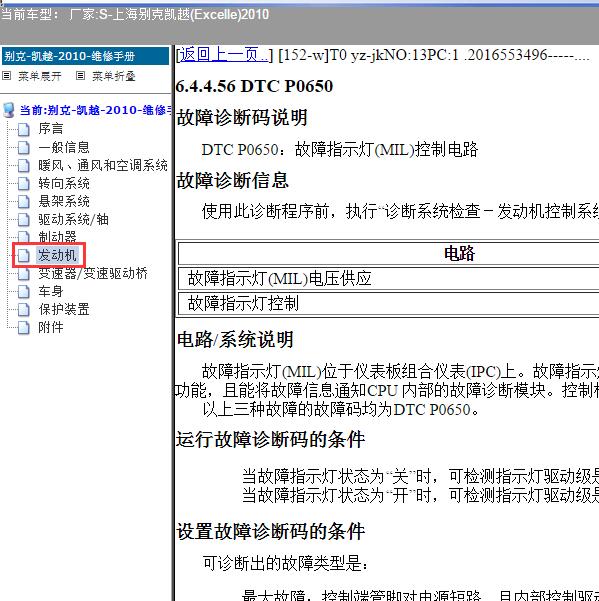Screen dimensions: 599x601
Task: Open the 制动器 section
Action: pyautogui.click(x=57, y=237)
